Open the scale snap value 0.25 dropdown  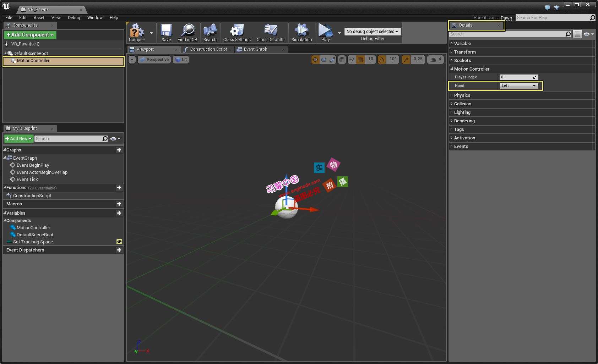[418, 60]
